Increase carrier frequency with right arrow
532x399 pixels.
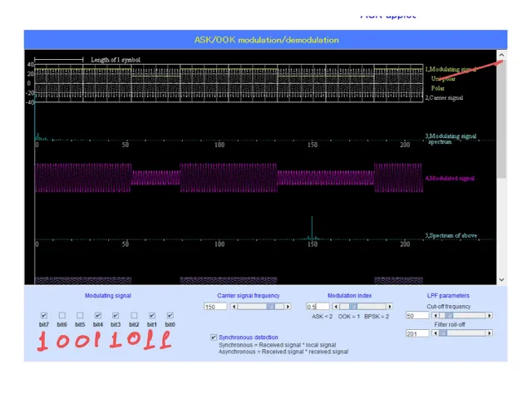pos(288,307)
